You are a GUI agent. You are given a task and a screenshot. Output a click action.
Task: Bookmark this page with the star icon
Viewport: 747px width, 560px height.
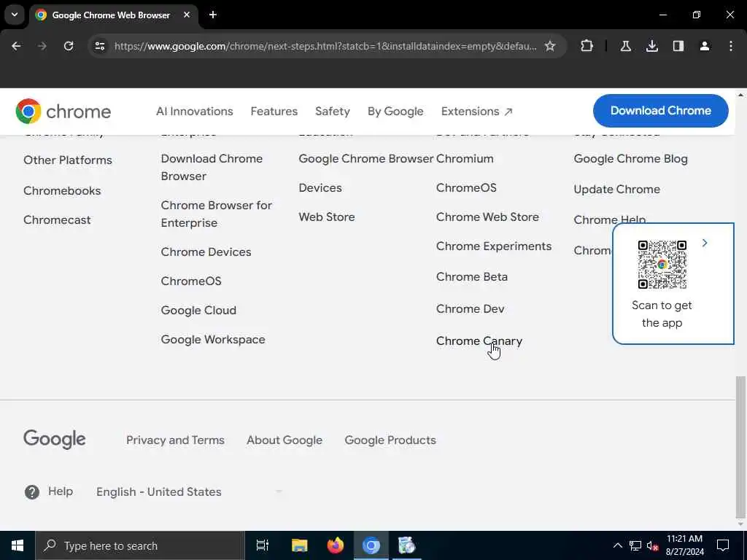coord(550,46)
